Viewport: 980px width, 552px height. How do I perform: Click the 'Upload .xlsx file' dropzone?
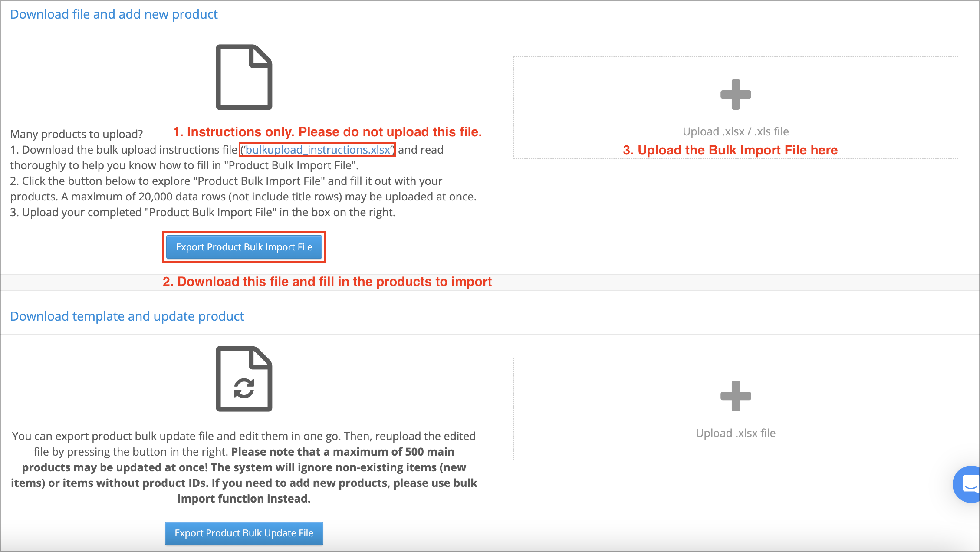click(x=735, y=408)
